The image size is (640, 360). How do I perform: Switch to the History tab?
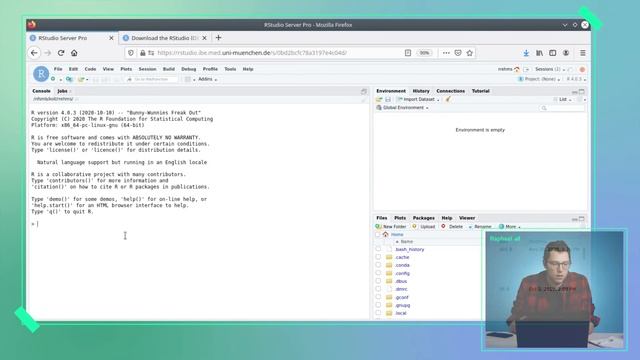point(421,91)
